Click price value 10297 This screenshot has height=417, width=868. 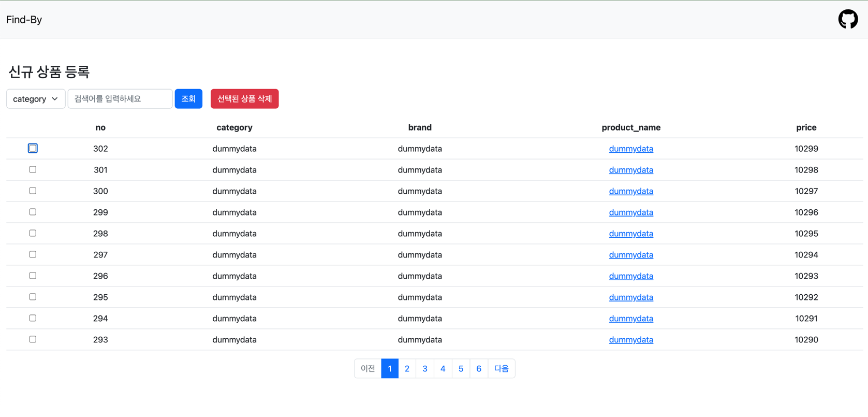coord(806,191)
